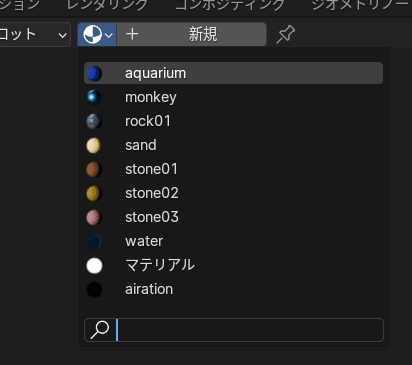Choose the pink stone03 preview icon
The image size is (412, 365).
coord(94,217)
